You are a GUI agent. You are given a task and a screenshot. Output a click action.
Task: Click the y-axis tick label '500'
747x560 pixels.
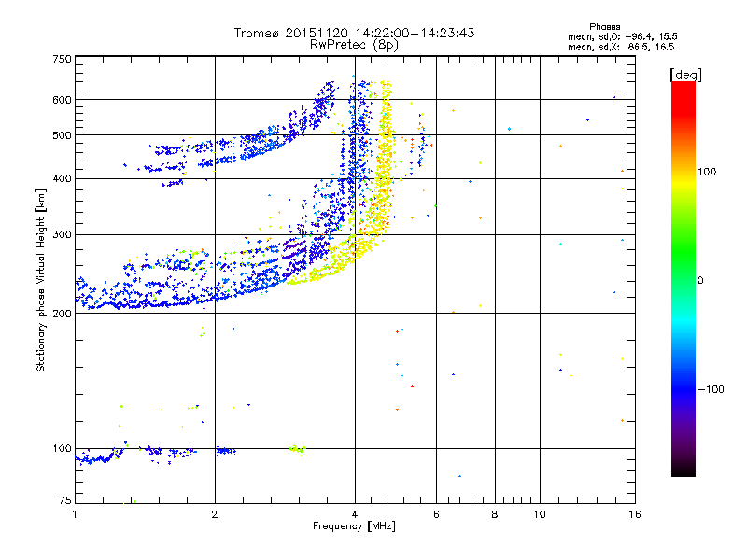[x=62, y=135]
